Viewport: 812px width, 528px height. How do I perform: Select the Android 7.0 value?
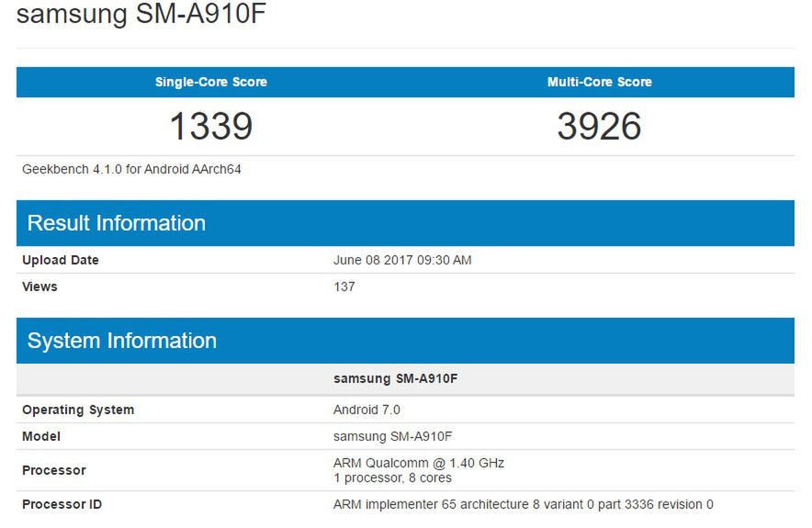click(367, 410)
